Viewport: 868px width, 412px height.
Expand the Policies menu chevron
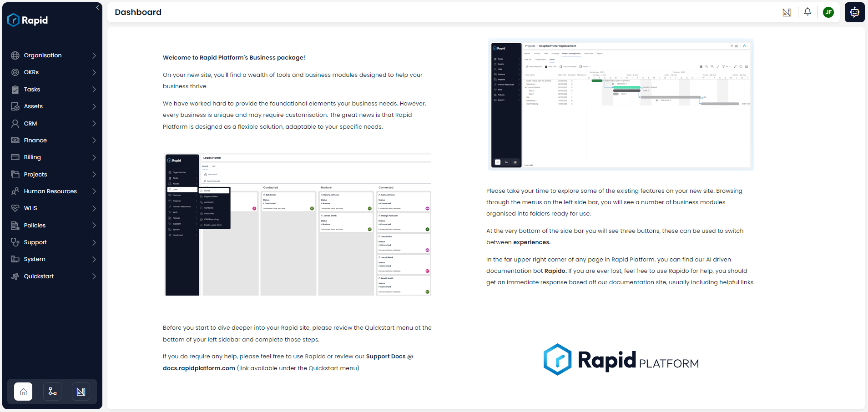tap(94, 226)
